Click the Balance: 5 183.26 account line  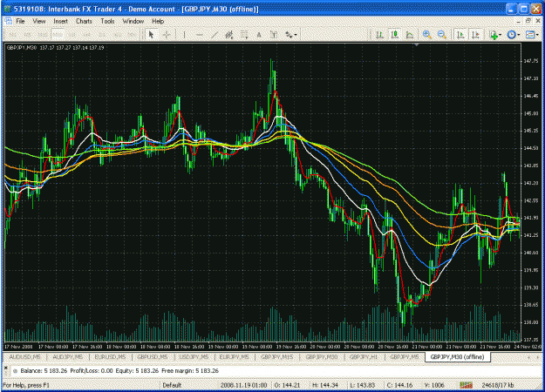119,371
